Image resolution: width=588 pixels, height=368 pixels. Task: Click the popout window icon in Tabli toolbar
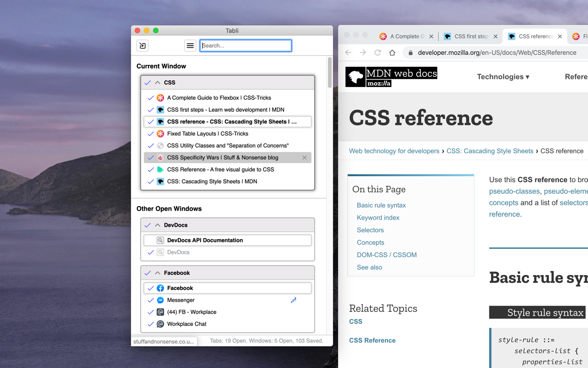coord(142,46)
